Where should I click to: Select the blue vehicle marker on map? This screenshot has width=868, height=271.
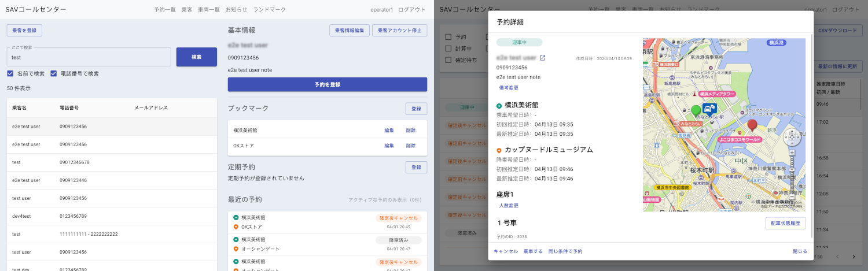(x=709, y=109)
